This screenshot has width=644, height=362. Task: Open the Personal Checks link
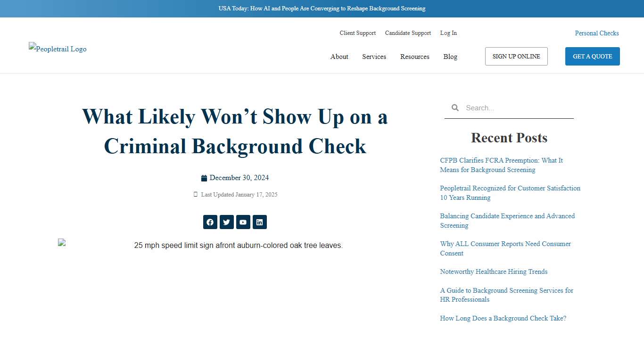(x=596, y=33)
